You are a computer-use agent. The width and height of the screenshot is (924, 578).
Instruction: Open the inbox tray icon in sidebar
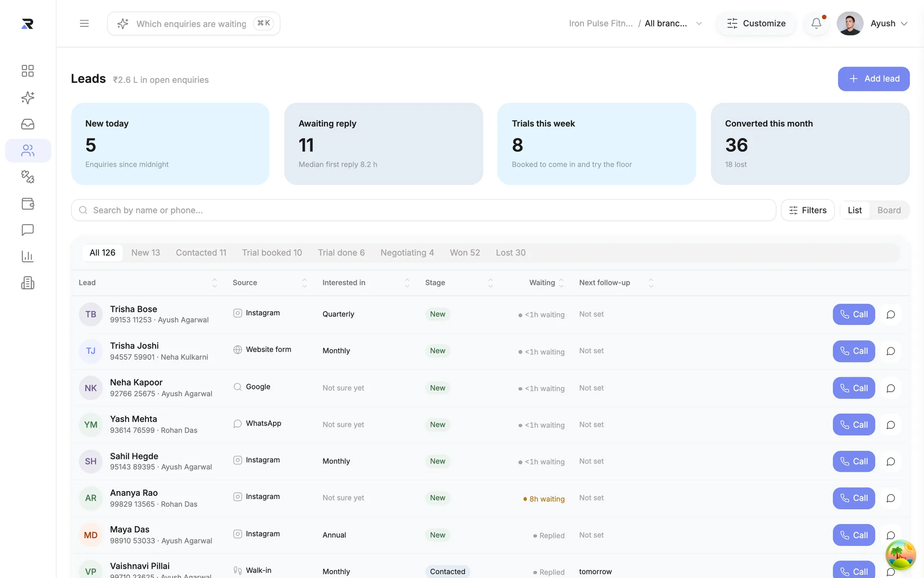[x=28, y=124]
